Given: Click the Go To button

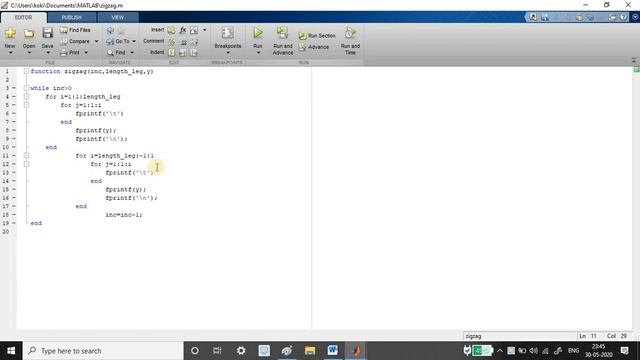Looking at the screenshot, I should (x=118, y=41).
